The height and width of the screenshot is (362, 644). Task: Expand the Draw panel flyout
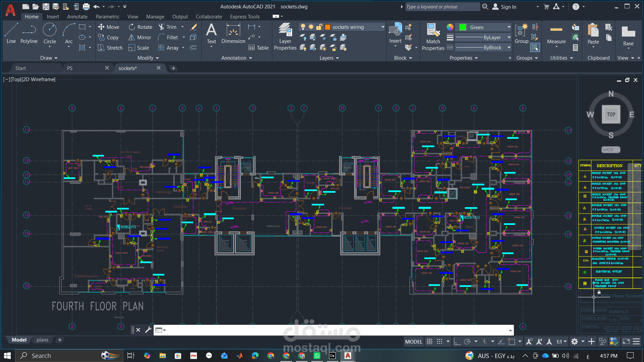click(x=49, y=58)
